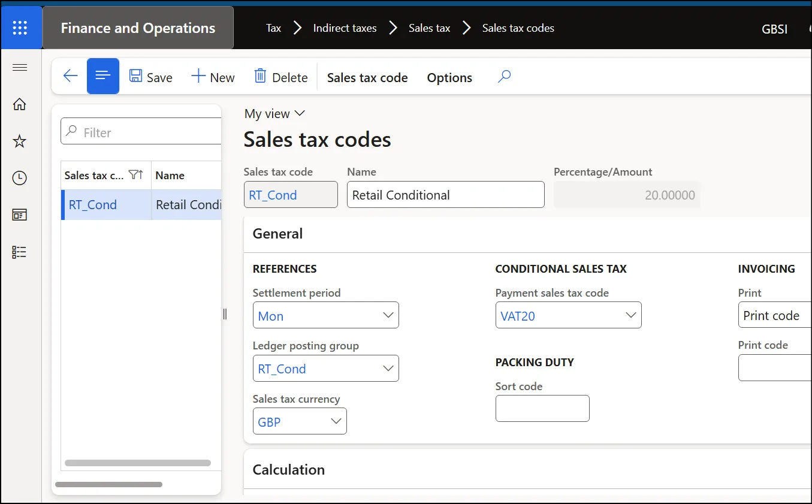Expand the Calculation section header
Viewport: 812px width, 504px height.
point(527,470)
